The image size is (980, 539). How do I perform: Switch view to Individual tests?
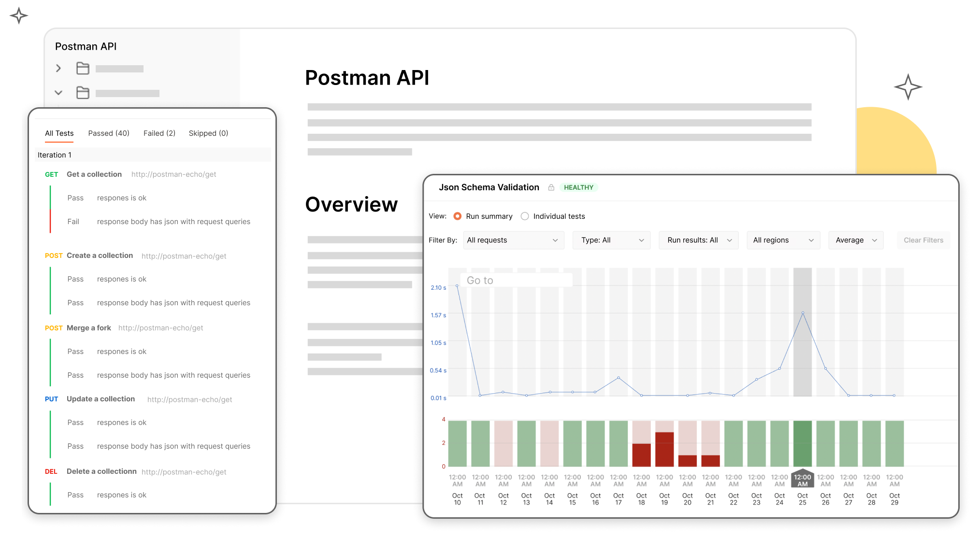click(x=525, y=216)
